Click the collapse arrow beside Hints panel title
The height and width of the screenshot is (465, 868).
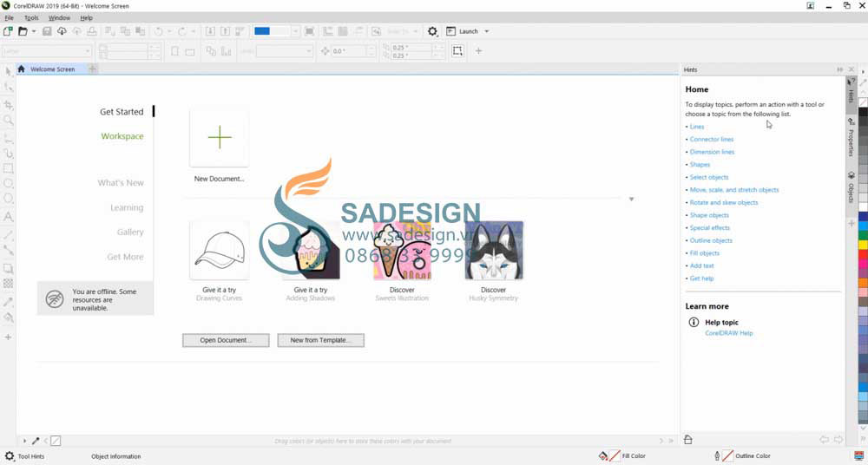coord(839,69)
